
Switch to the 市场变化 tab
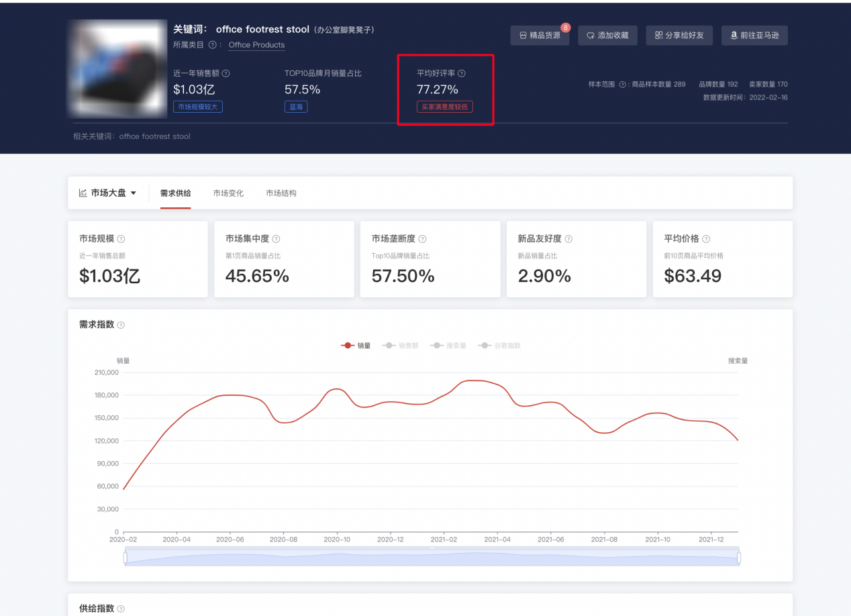pos(228,193)
